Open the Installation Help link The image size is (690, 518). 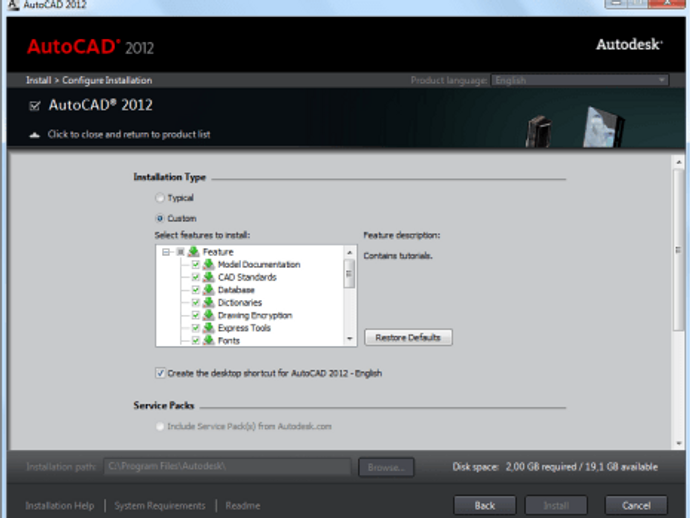60,506
